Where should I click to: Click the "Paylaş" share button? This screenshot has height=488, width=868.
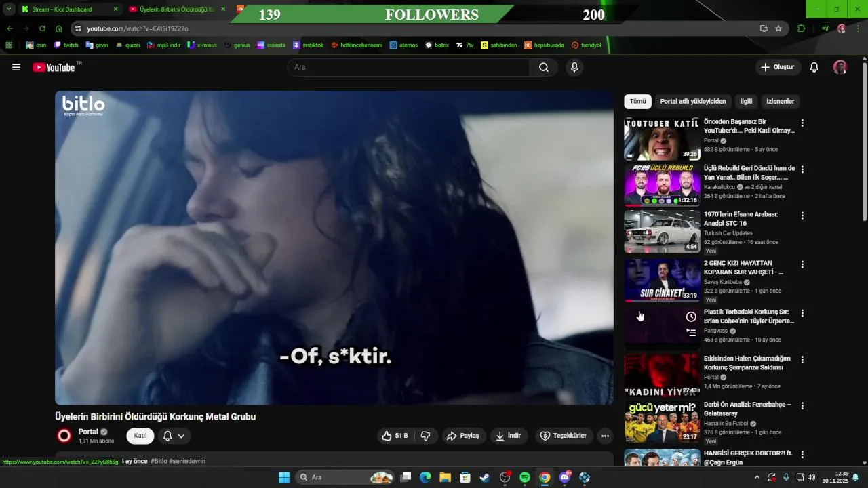pos(463,436)
